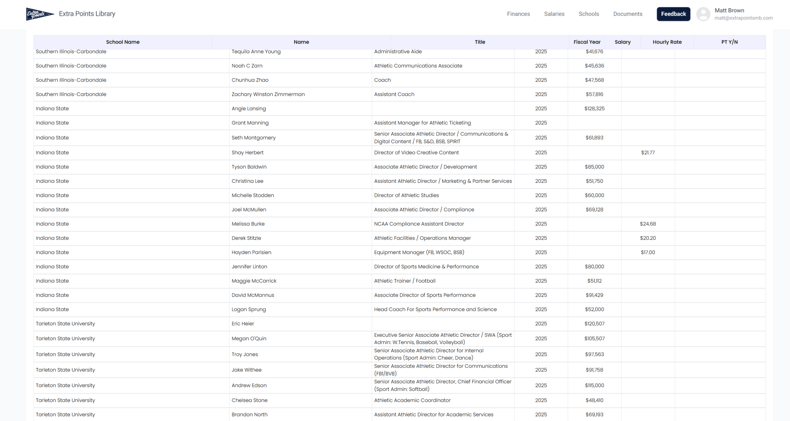The width and height of the screenshot is (790, 421).
Task: Sort by Fiscal Year column header
Action: tap(587, 42)
